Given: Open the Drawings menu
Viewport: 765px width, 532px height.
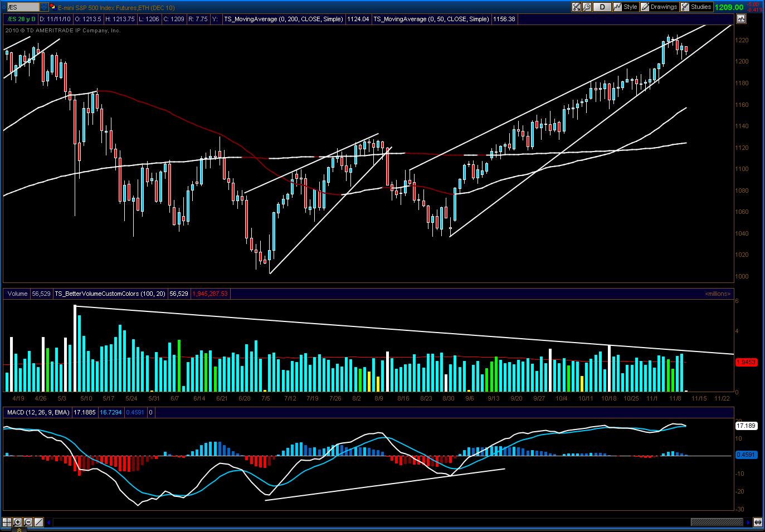Looking at the screenshot, I should pyautogui.click(x=659, y=7).
